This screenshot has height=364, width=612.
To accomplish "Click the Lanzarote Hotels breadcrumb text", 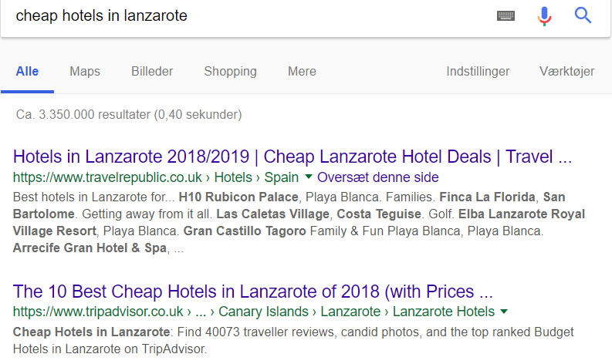I will 444,312.
